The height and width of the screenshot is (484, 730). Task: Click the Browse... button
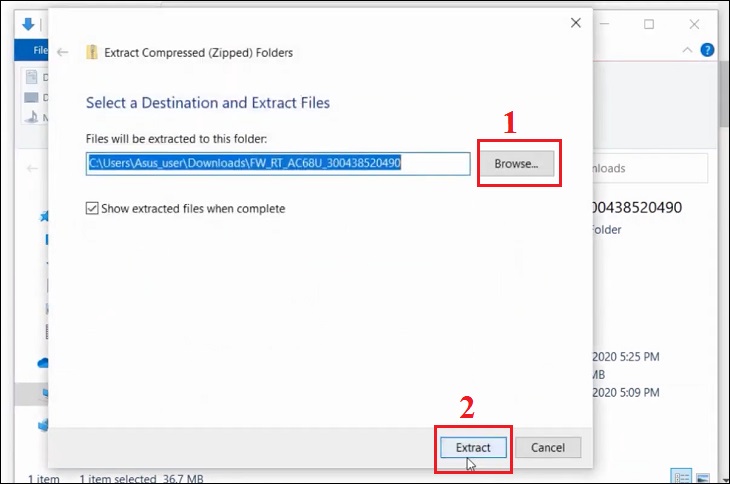click(517, 163)
